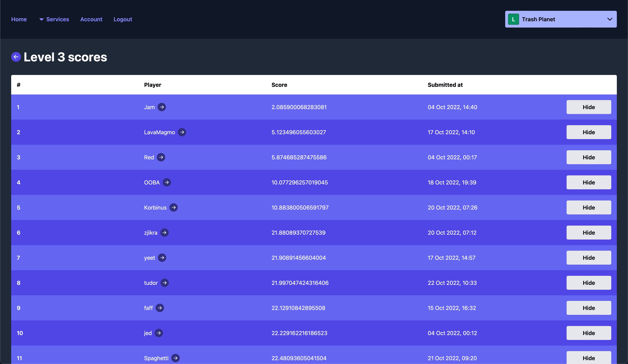
Task: Click the arrow icon next to Red
Action: pyautogui.click(x=161, y=157)
